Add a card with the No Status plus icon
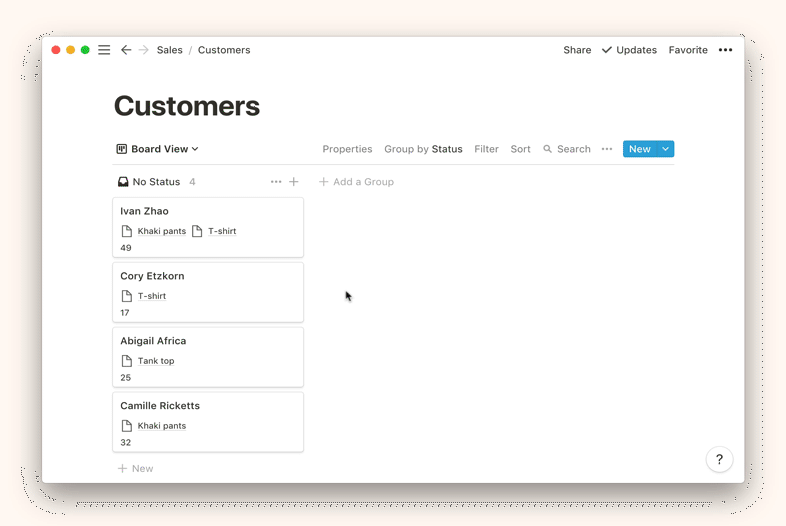This screenshot has width=786, height=526. click(294, 182)
